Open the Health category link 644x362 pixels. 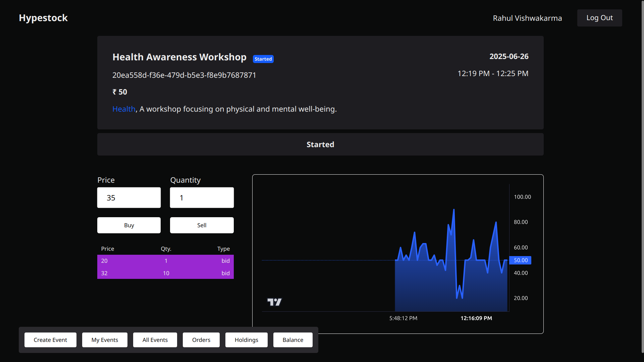(123, 109)
